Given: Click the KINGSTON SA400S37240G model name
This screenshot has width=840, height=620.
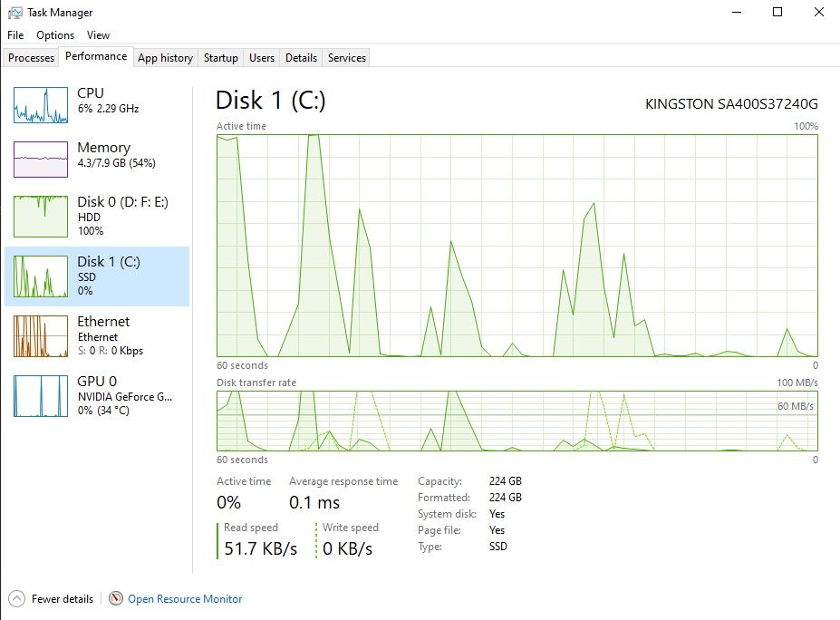Looking at the screenshot, I should (731, 104).
